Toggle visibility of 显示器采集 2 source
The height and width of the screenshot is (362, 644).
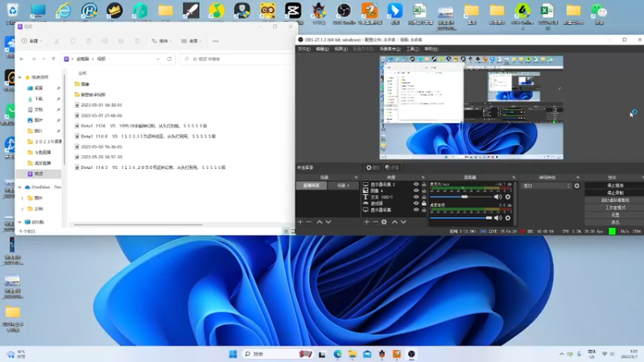[416, 184]
